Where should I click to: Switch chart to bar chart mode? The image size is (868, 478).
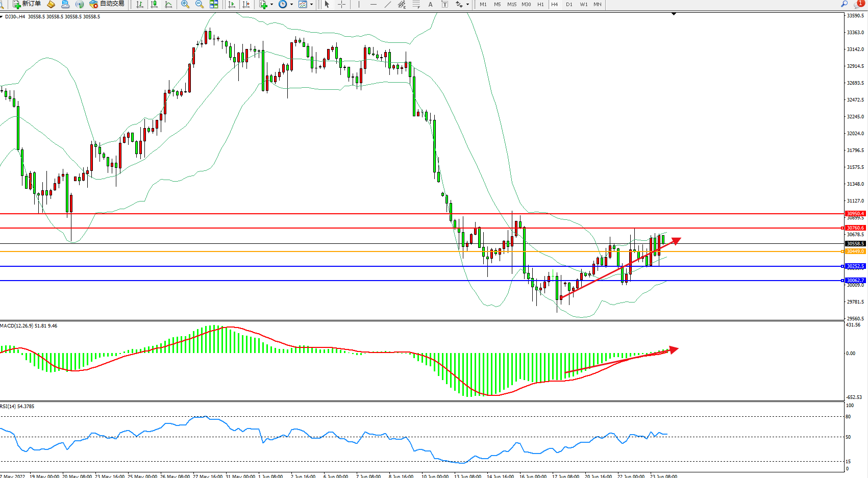click(140, 4)
